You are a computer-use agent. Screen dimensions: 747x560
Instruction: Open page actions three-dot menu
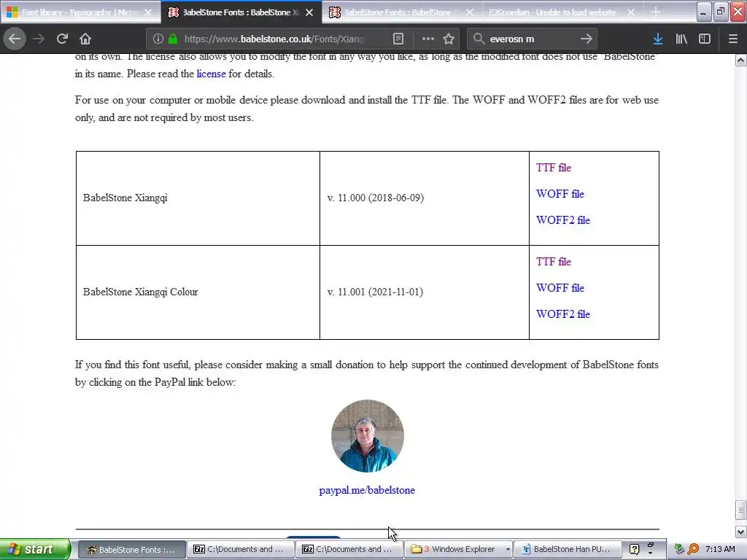(x=427, y=39)
